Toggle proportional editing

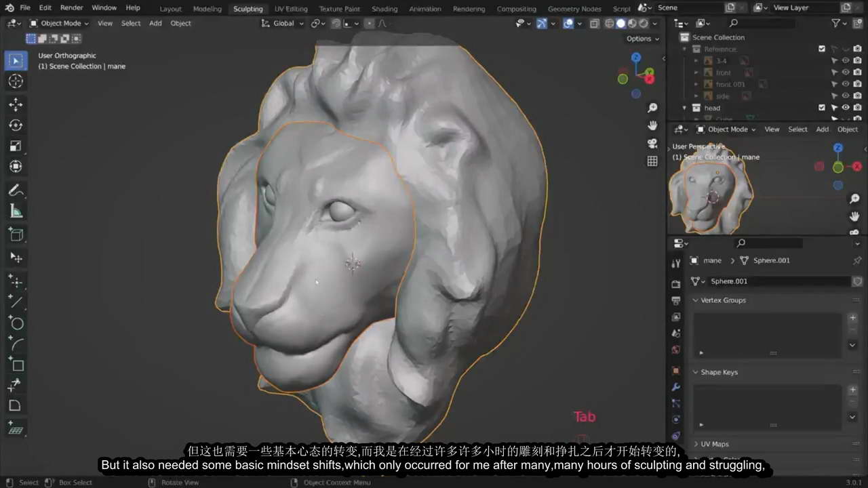click(x=369, y=23)
